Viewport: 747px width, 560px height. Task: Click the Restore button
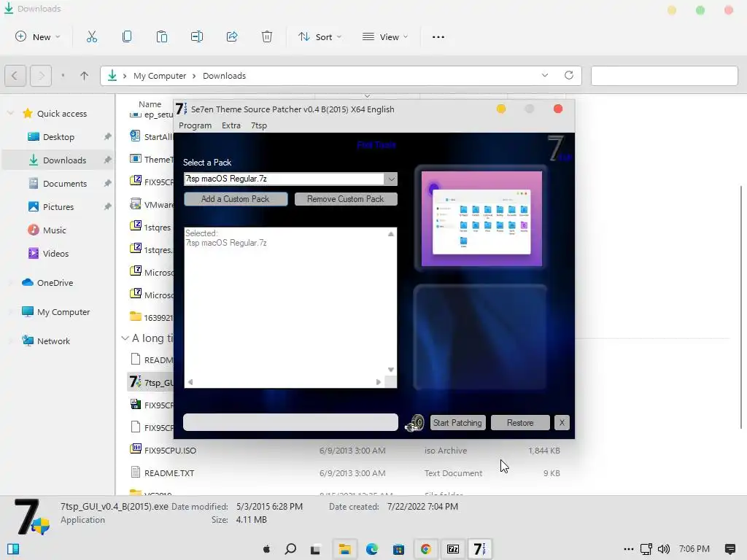[519, 422]
